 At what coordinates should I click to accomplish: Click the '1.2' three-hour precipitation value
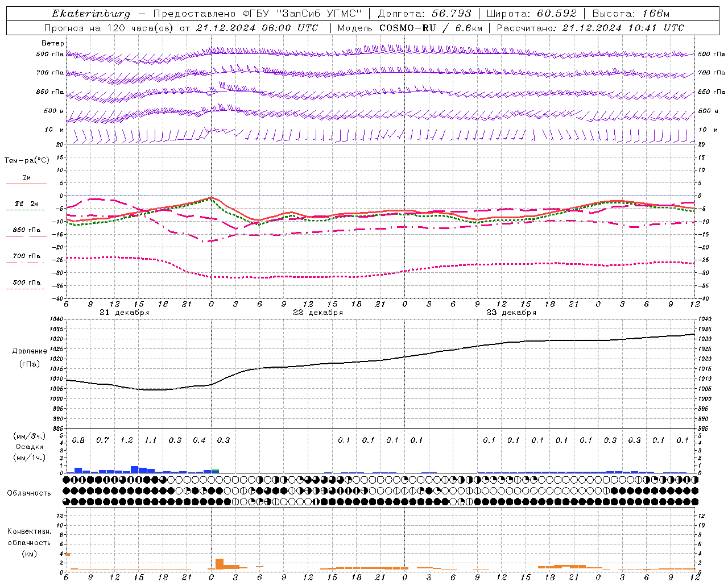(126, 440)
